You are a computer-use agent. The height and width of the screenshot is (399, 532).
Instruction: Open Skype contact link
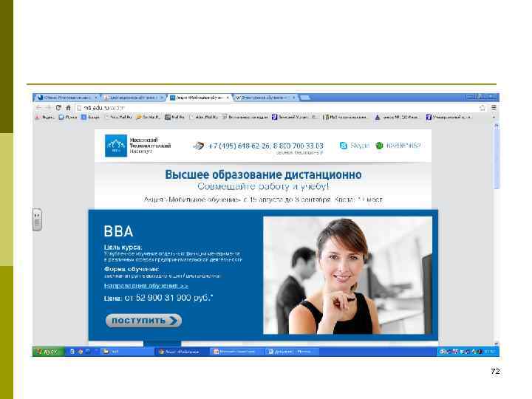click(x=359, y=146)
